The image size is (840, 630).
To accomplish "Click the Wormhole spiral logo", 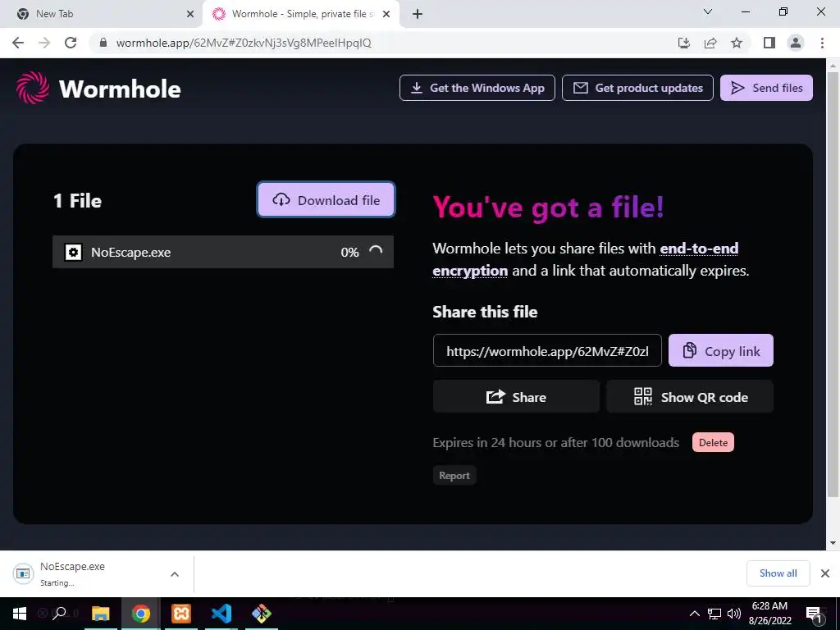I will tap(33, 88).
